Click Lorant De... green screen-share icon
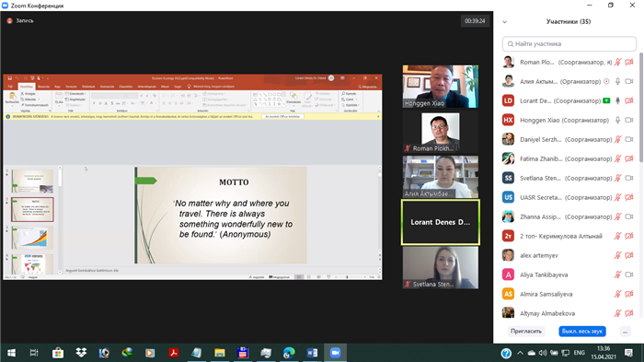The width and height of the screenshot is (644, 362). (x=606, y=100)
